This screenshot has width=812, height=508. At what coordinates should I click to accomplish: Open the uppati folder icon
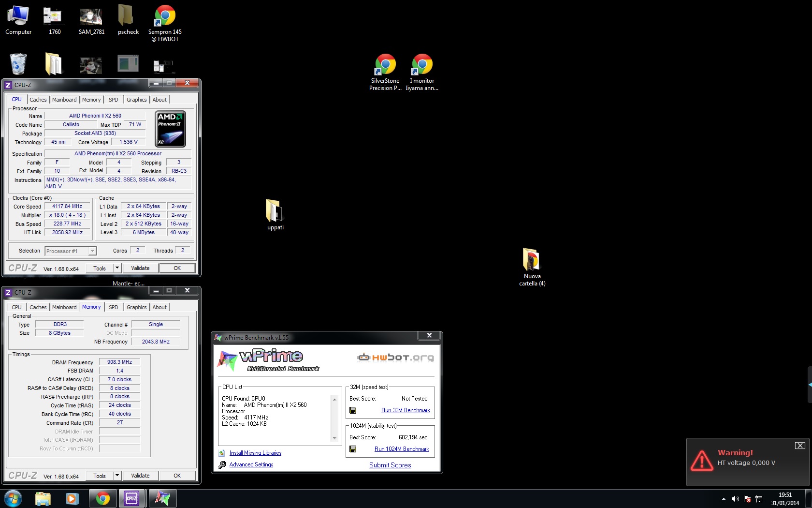coord(275,214)
